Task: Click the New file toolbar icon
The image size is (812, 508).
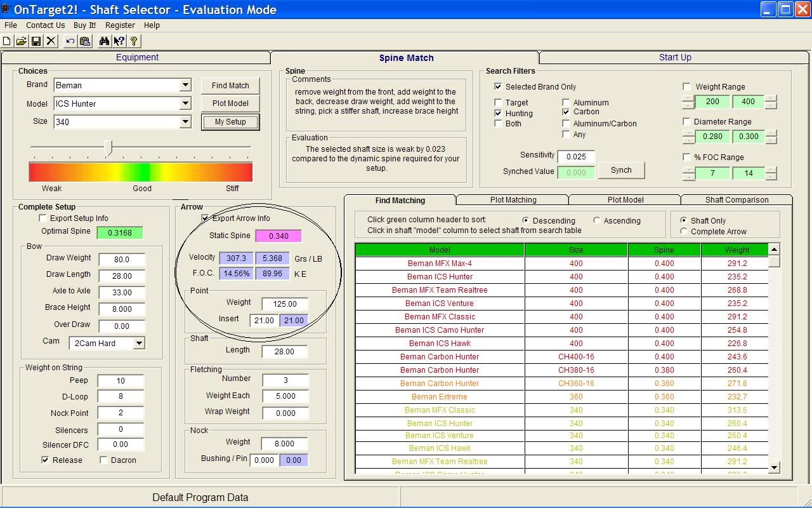Action: [7, 41]
